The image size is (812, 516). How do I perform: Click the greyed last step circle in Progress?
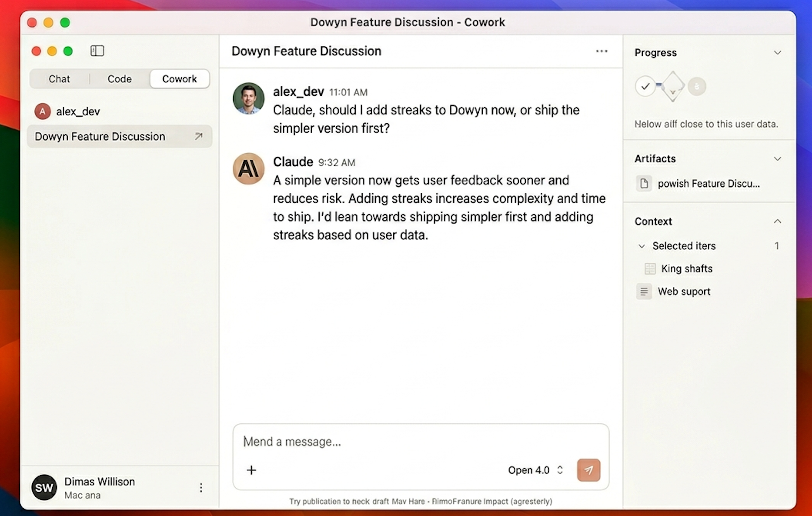pyautogui.click(x=697, y=86)
